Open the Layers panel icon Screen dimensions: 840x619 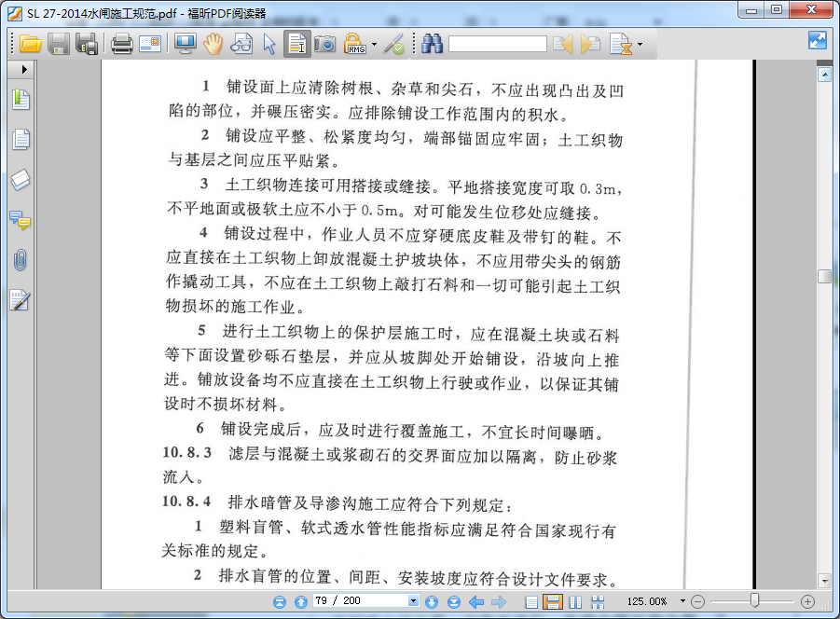21,180
